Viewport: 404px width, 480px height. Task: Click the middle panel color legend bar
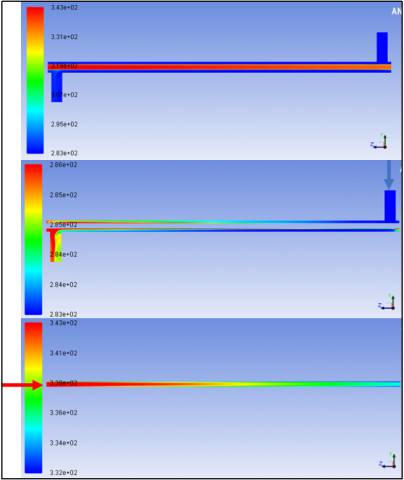(33, 239)
